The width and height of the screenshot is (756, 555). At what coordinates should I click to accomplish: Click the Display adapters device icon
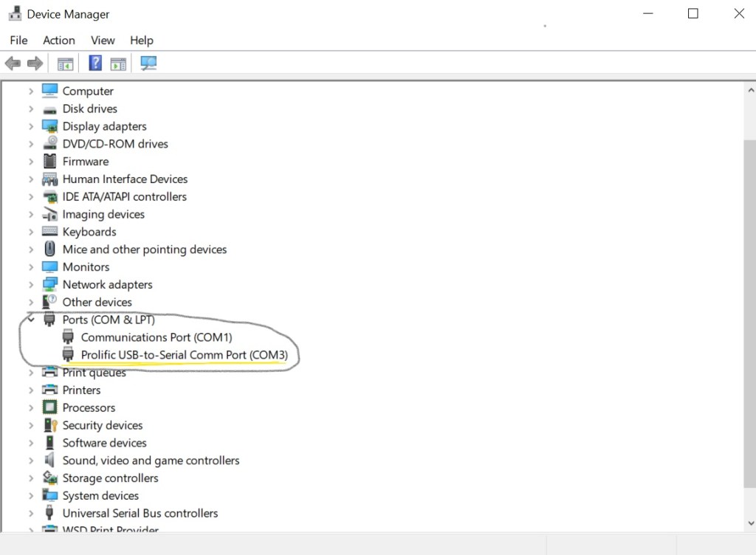tap(49, 126)
